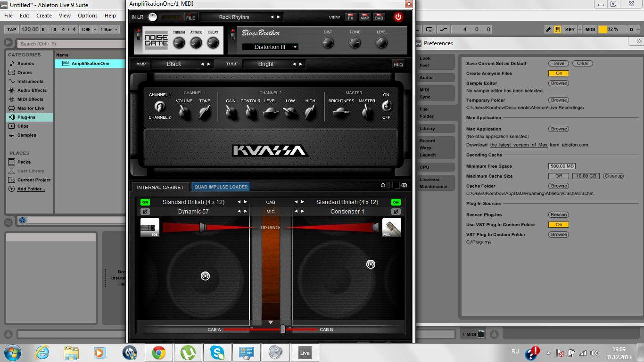Click Rescan for Plug-In Sources

point(559,215)
